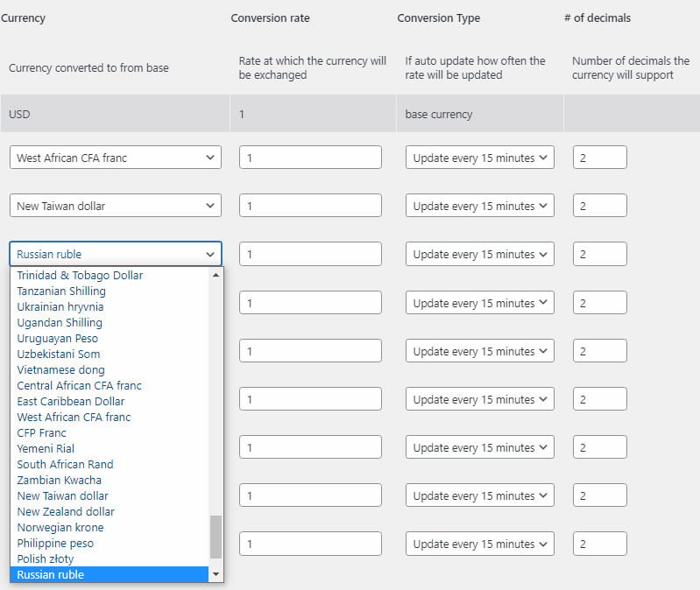The height and width of the screenshot is (590, 700).
Task: Click the 'Conversion rate' column header
Action: [x=270, y=18]
